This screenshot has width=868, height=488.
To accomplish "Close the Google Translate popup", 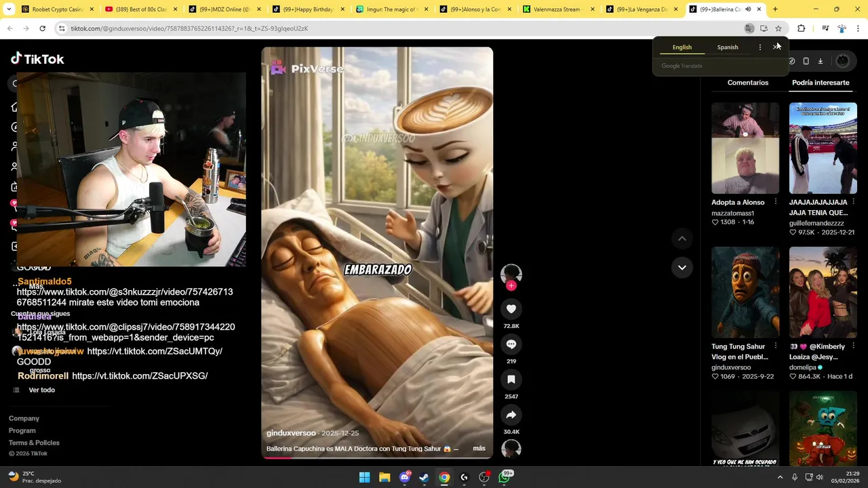I will [776, 47].
